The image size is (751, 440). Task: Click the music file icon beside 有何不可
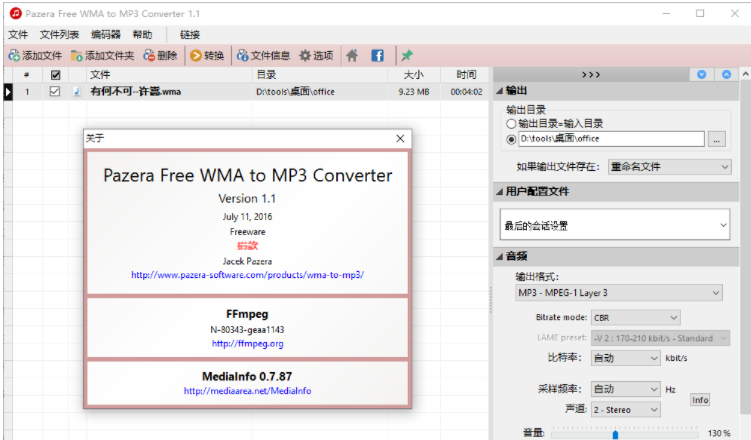(77, 91)
